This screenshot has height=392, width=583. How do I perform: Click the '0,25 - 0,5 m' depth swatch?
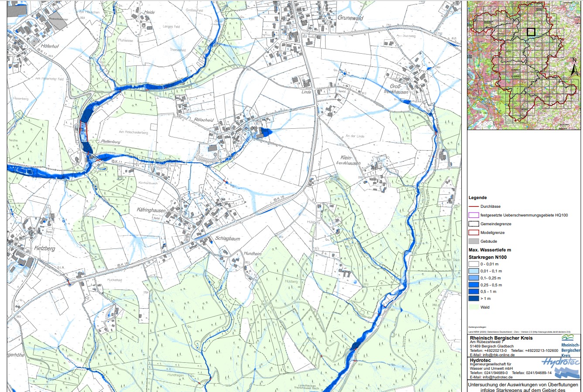click(x=473, y=285)
